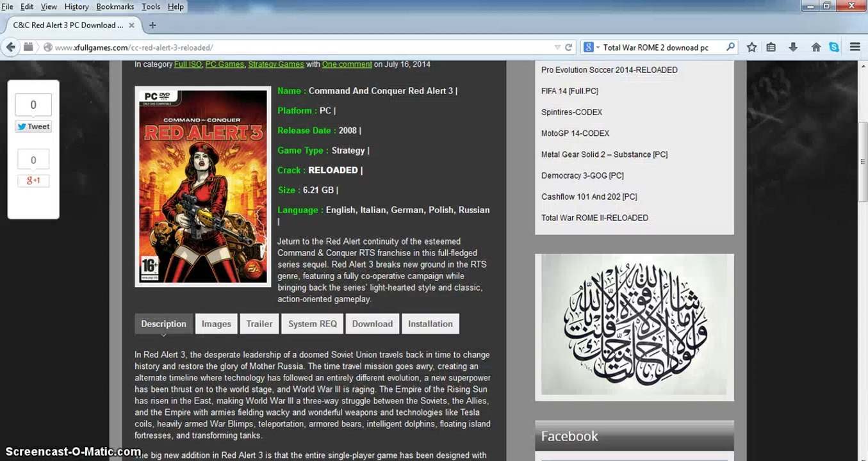The image size is (868, 461).
Task: Click the search magnifier icon
Action: click(730, 47)
